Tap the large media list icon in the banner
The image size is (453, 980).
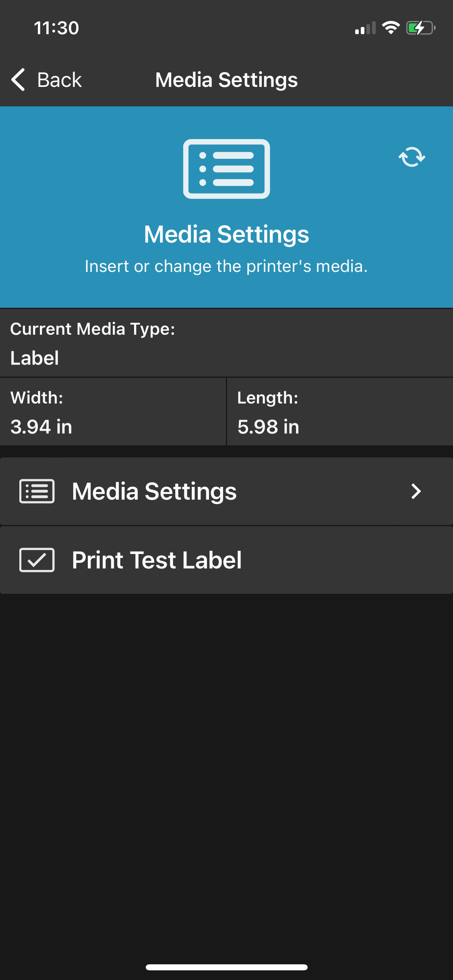(226, 169)
